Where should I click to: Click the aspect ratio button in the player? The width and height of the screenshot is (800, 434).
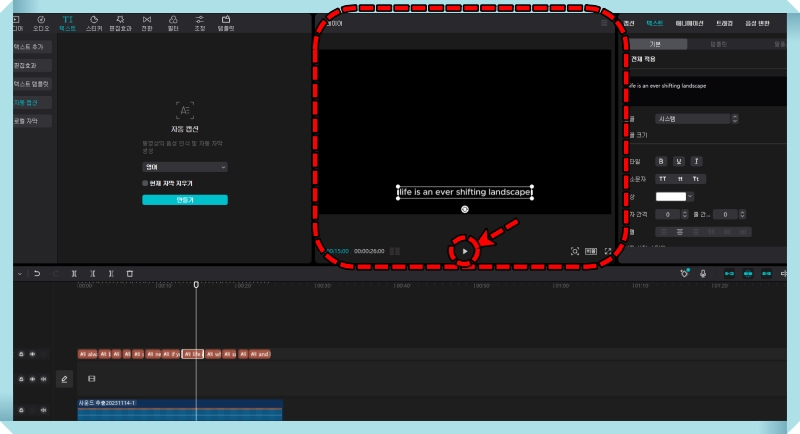tap(591, 251)
